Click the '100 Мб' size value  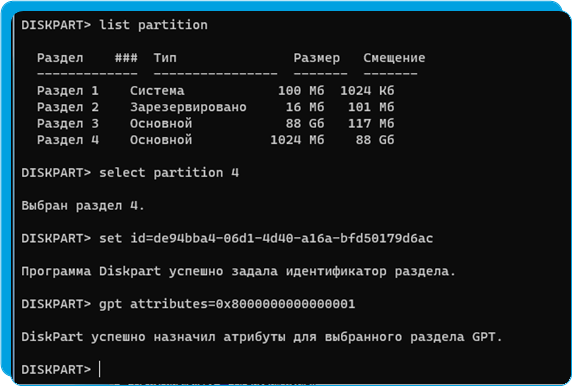pyautogui.click(x=301, y=90)
